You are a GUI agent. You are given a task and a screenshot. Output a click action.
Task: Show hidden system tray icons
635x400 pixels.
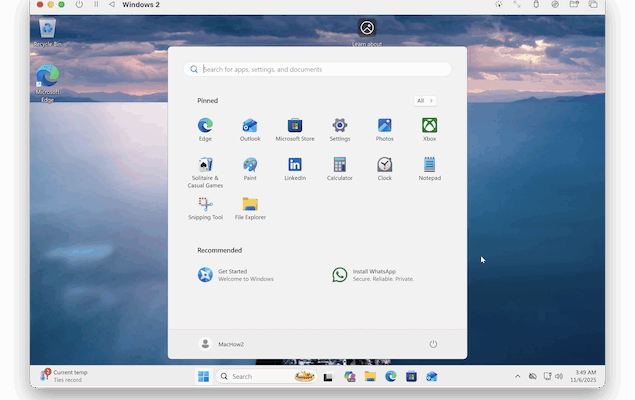517,377
